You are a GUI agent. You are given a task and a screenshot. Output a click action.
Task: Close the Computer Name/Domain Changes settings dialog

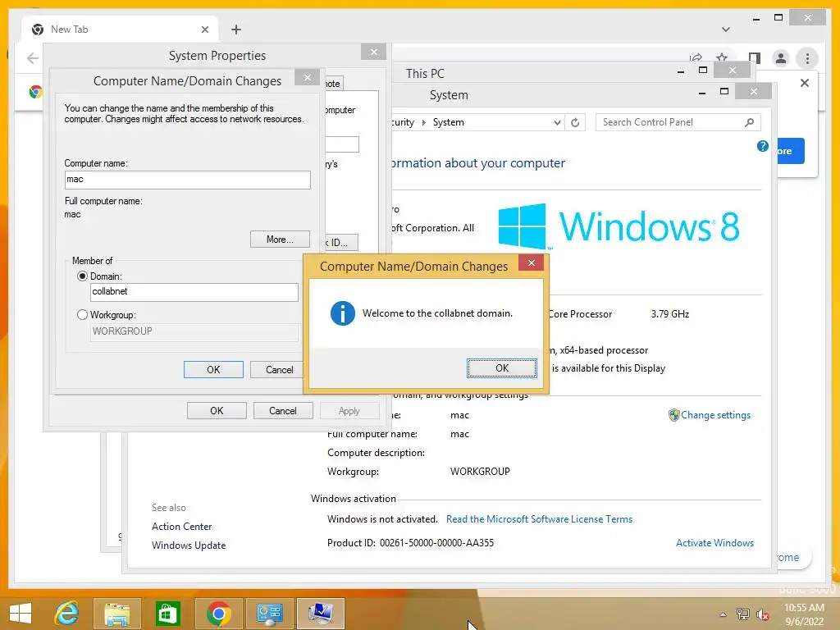pyautogui.click(x=307, y=78)
